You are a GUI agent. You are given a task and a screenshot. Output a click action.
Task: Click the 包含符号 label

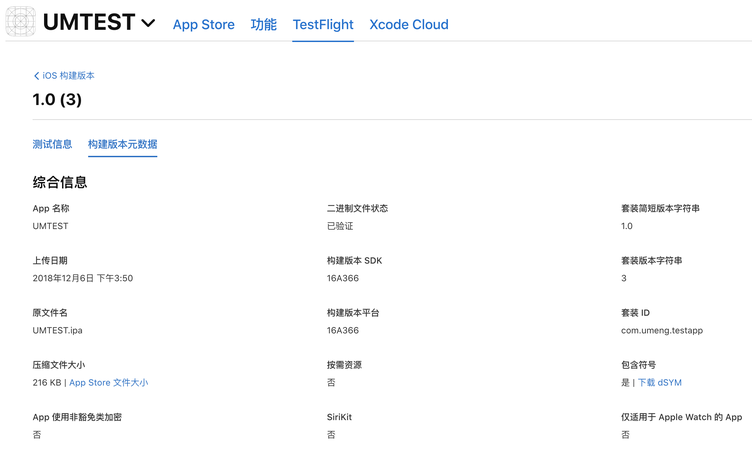[x=638, y=365]
